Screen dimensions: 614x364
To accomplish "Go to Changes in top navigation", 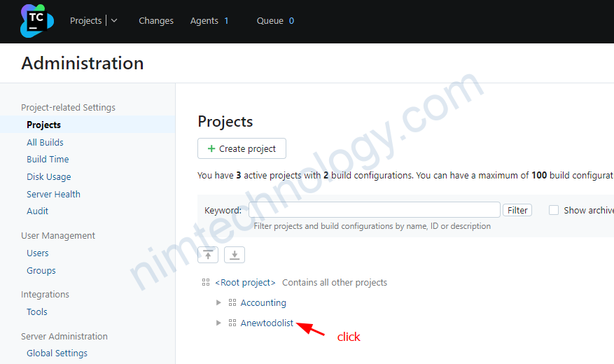I will click(x=156, y=21).
